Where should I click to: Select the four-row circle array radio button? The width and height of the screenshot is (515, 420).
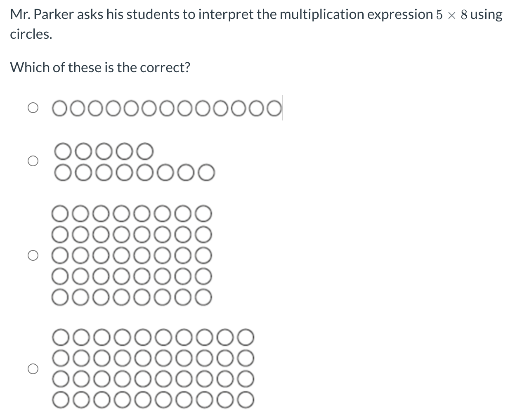(33, 368)
